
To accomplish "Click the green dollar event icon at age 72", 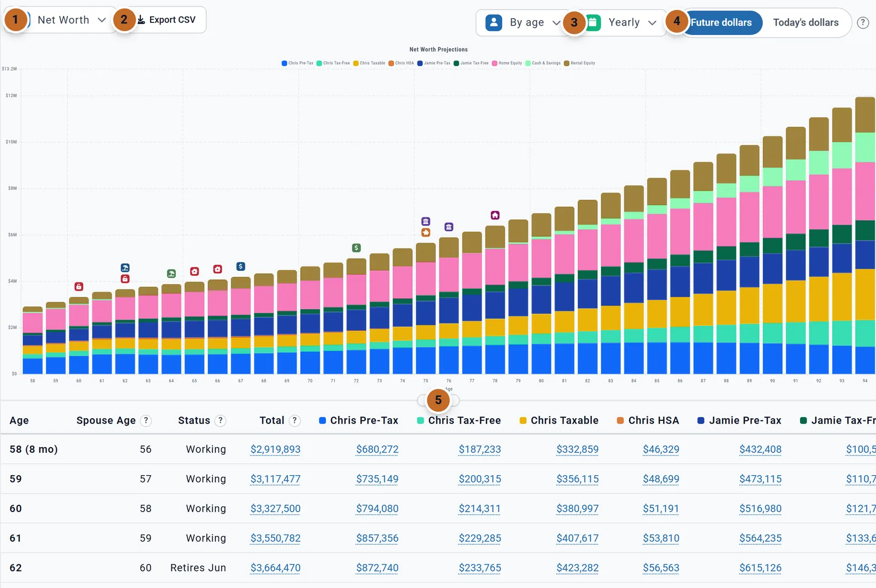I will coord(356,248).
